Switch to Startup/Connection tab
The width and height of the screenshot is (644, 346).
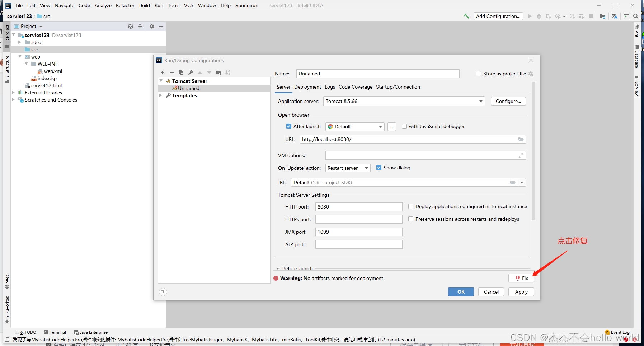point(398,87)
